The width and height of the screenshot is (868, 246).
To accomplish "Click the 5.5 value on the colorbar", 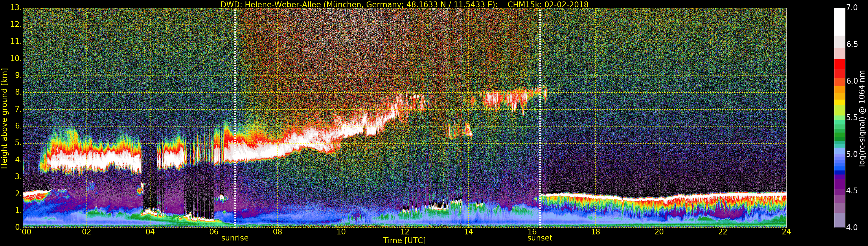I will (852, 118).
